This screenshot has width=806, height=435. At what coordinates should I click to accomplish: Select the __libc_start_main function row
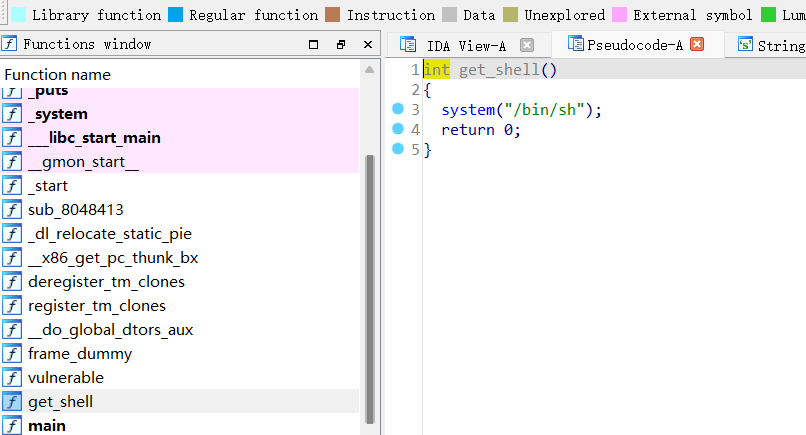click(x=180, y=138)
